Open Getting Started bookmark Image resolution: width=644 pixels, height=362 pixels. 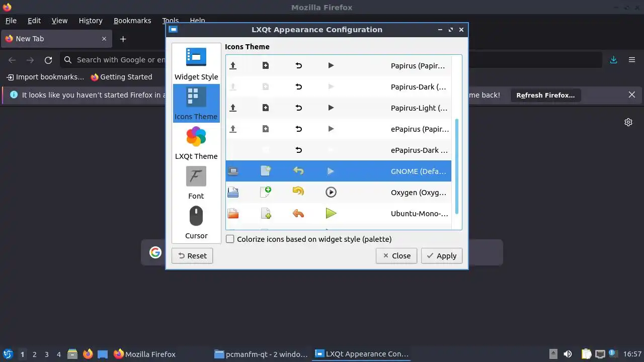[121, 77]
